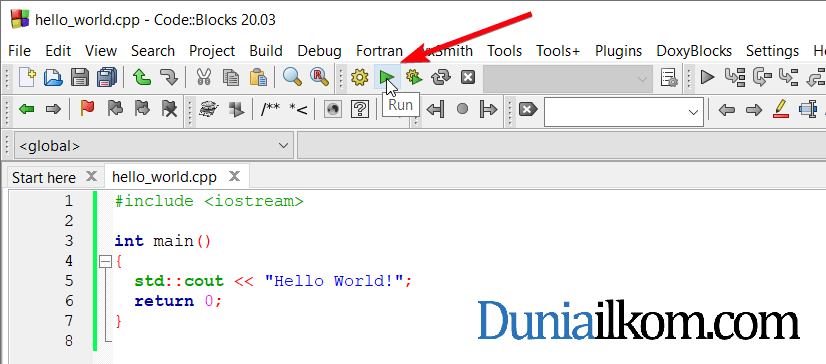Toggle a bookmark with the red flag

click(x=87, y=109)
